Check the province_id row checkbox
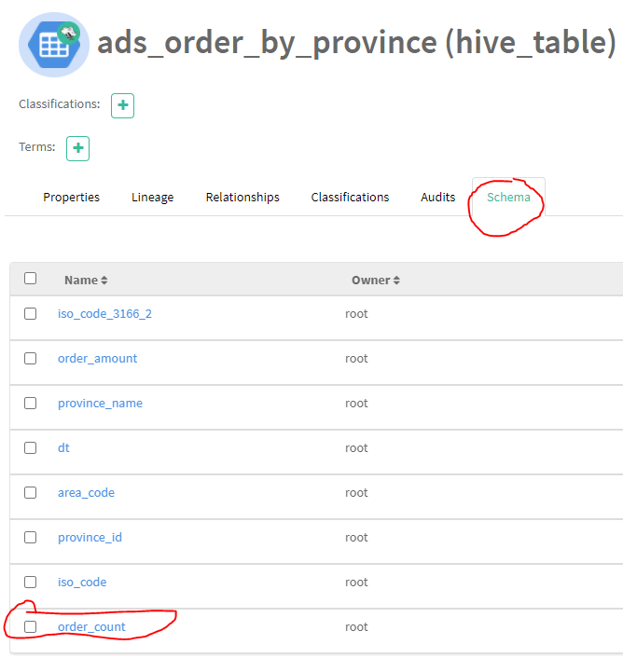Image resolution: width=623 pixels, height=672 pixels. 31,538
